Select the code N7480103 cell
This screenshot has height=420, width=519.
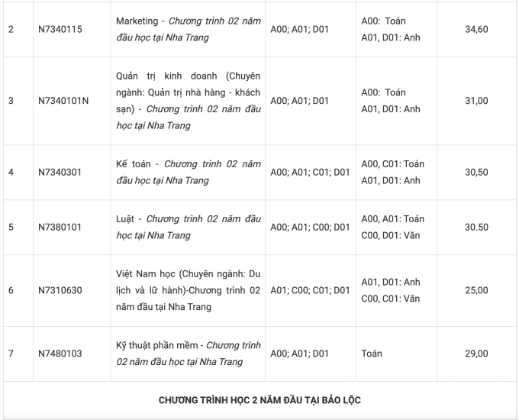coord(60,354)
